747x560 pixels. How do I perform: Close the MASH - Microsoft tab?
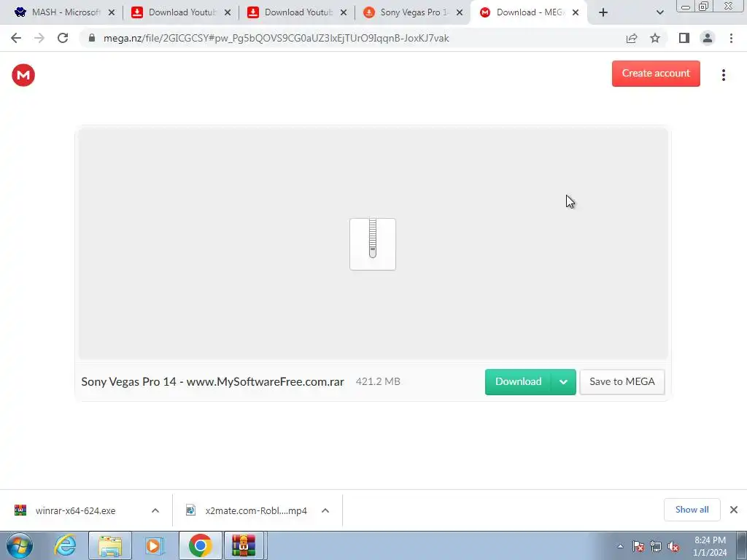[x=112, y=13]
